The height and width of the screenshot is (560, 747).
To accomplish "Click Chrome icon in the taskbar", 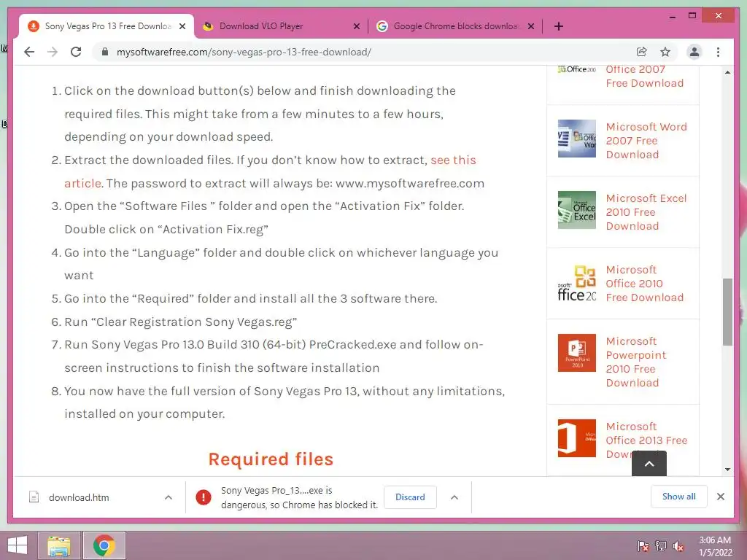I will click(x=104, y=545).
